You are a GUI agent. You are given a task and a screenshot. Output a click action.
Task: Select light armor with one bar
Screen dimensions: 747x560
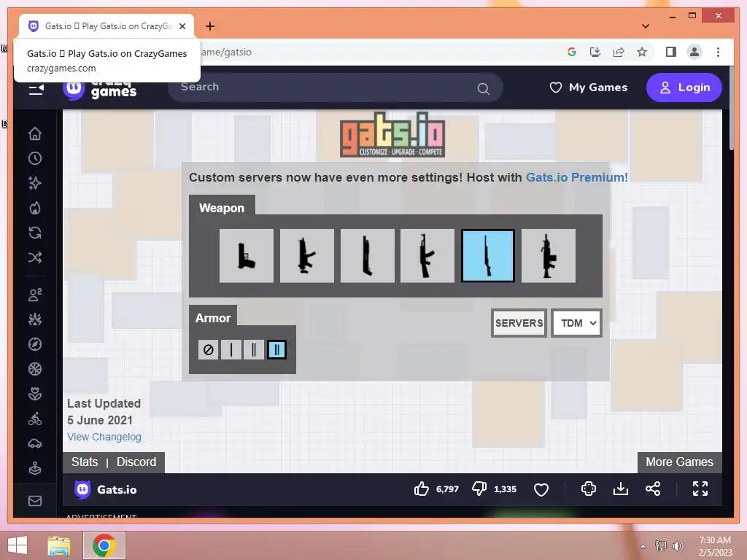pos(231,350)
